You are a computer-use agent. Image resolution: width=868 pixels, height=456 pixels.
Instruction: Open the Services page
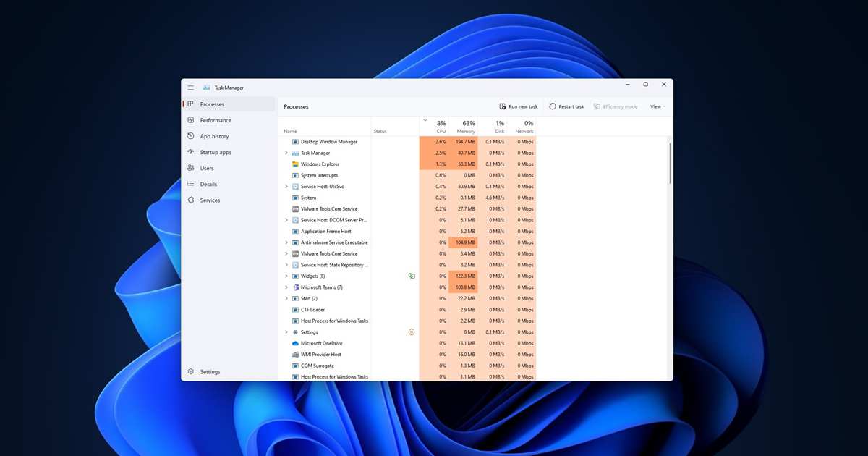pos(229,200)
